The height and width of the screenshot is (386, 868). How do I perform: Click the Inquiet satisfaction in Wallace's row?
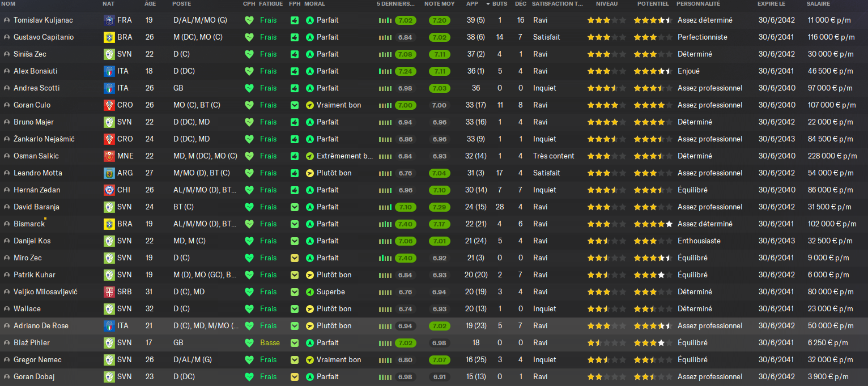(544, 309)
